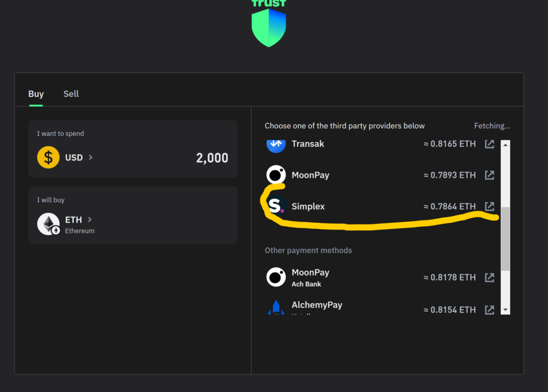This screenshot has height=392, width=548.
Task: Click the 'Other payment methods' heading
Action: coord(308,250)
